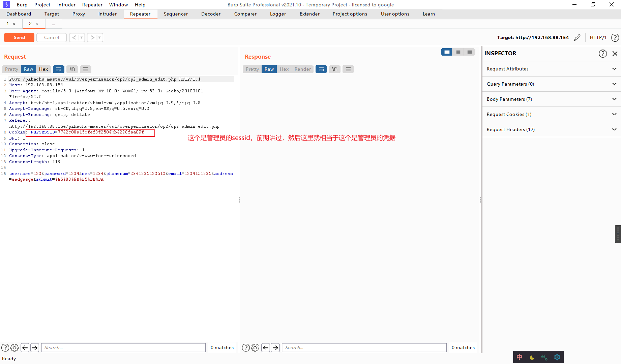Select combined tabbed layout

pos(470,52)
